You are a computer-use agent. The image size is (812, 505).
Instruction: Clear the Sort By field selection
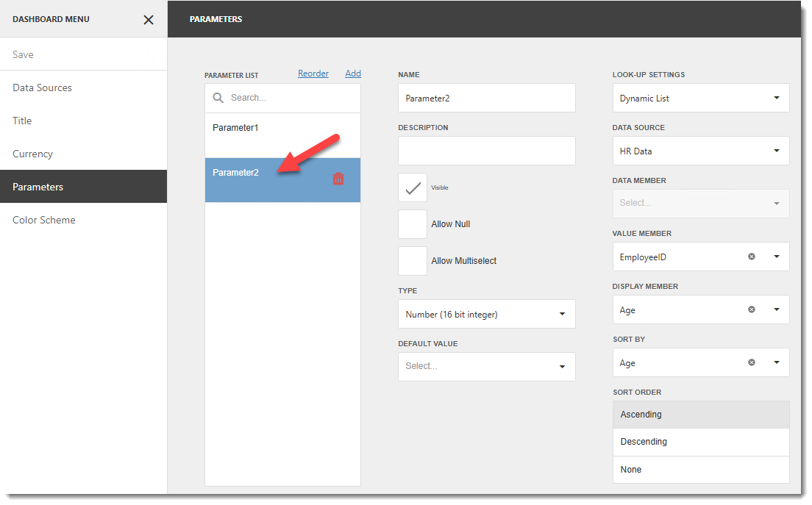(751, 362)
